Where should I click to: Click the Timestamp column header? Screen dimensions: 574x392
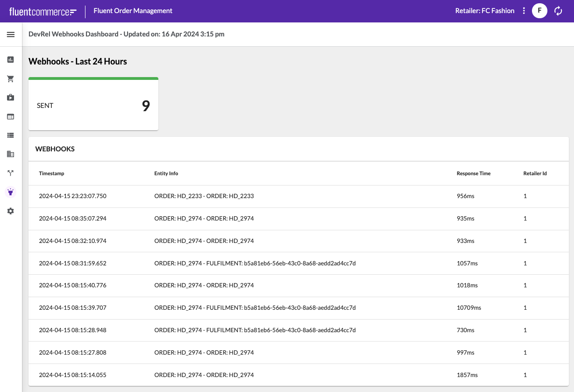[51, 173]
